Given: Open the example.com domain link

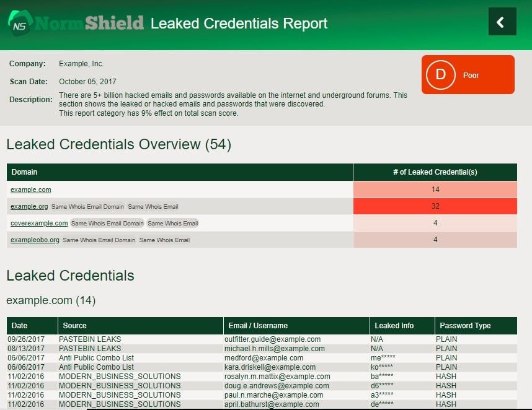Looking at the screenshot, I should coord(30,190).
